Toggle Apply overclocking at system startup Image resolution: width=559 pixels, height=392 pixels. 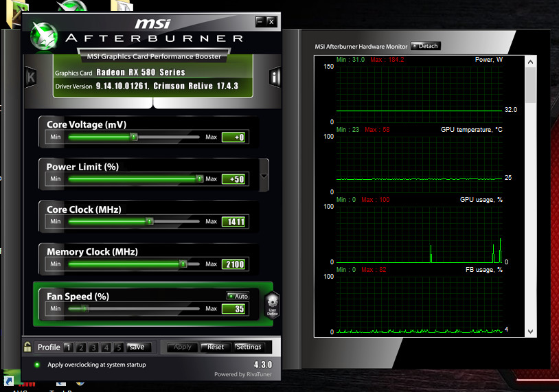(37, 365)
